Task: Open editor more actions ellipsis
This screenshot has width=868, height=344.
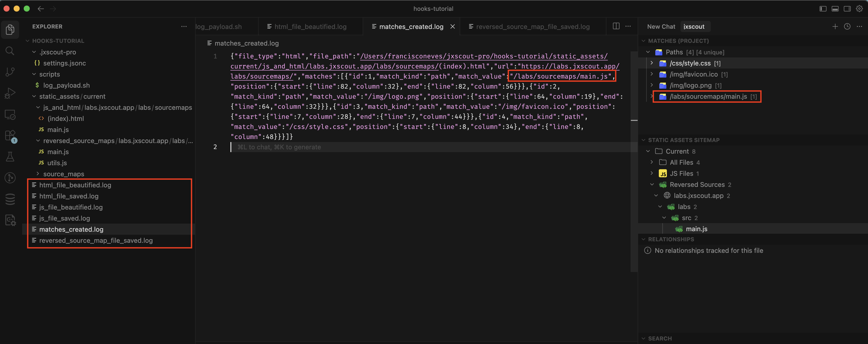Action: tap(628, 26)
